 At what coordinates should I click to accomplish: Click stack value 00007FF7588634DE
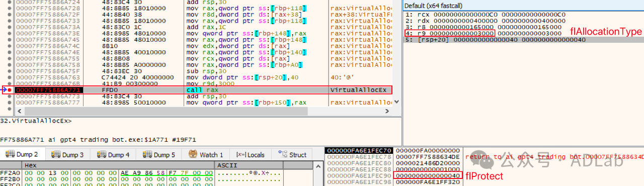point(428,157)
